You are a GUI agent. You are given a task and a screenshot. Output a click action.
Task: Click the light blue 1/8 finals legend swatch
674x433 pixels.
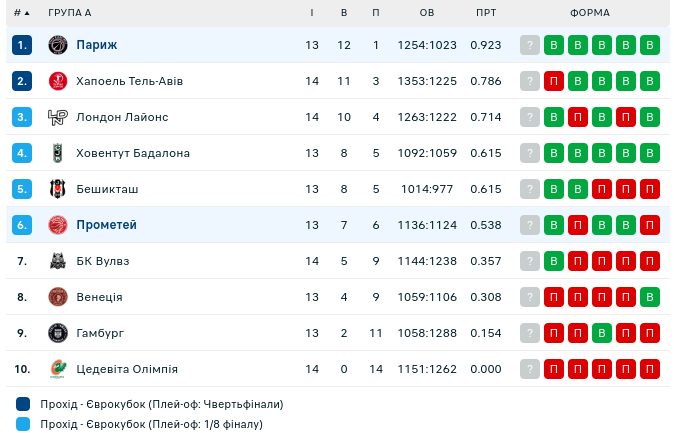(x=23, y=424)
